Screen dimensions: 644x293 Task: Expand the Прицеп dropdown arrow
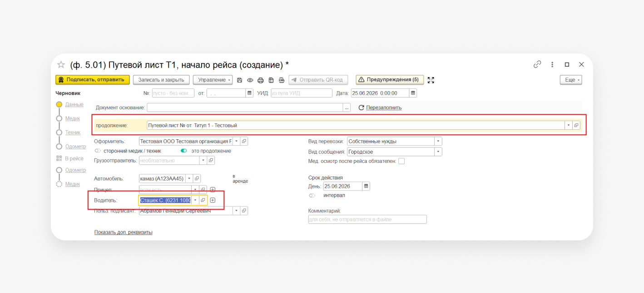pyautogui.click(x=195, y=189)
